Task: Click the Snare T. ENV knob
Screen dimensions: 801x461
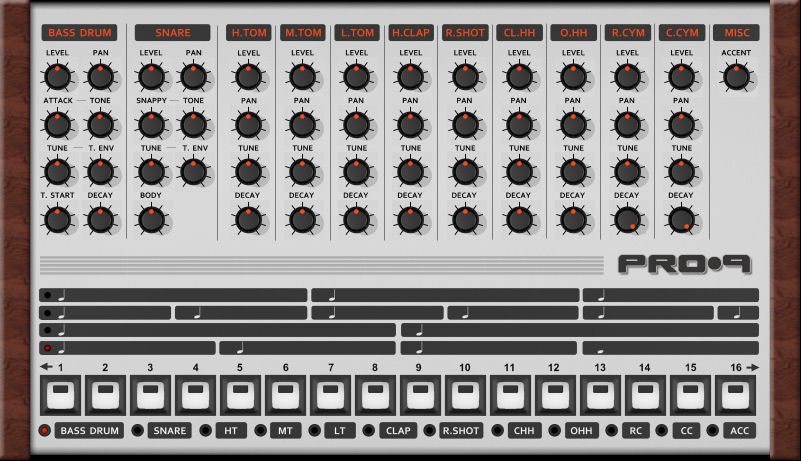Action: 194,172
